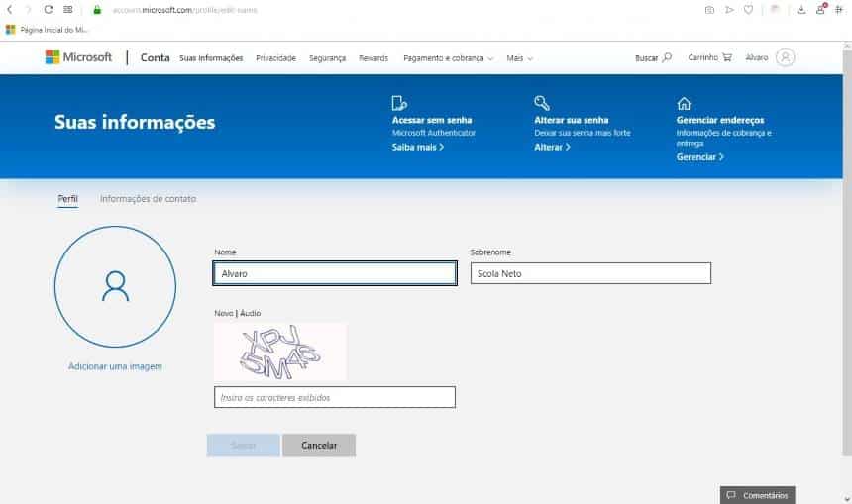The width and height of the screenshot is (852, 504).
Task: Click the captcha image
Action: pyautogui.click(x=280, y=352)
